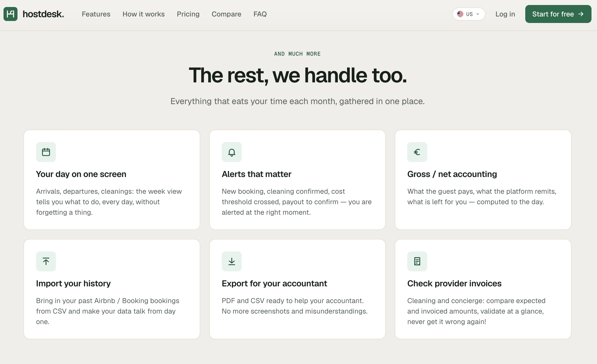Click the 'Check provider invoices' heading
This screenshot has height=364, width=597.
coord(454,283)
